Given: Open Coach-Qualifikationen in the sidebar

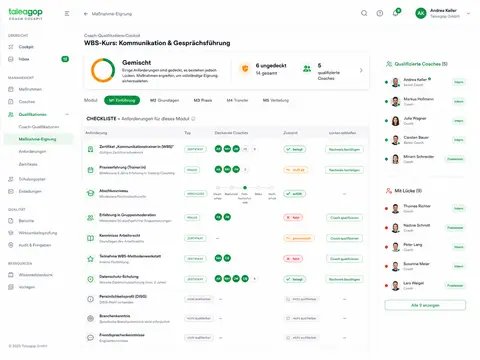Looking at the screenshot, I should click(39, 127).
